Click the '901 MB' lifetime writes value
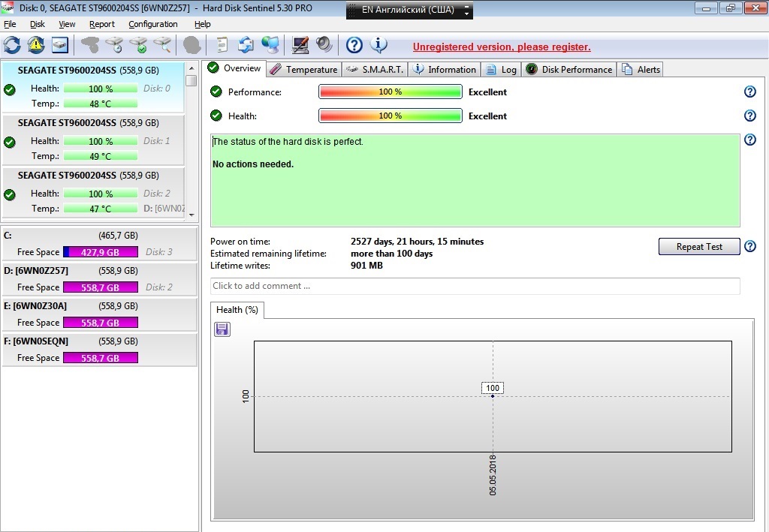The height and width of the screenshot is (532, 769). click(366, 266)
